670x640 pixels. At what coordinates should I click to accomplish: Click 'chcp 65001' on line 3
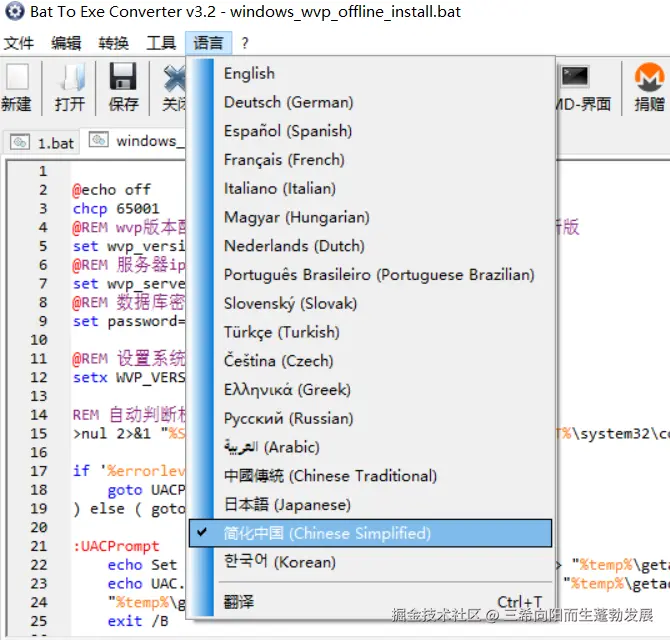click(x=116, y=208)
